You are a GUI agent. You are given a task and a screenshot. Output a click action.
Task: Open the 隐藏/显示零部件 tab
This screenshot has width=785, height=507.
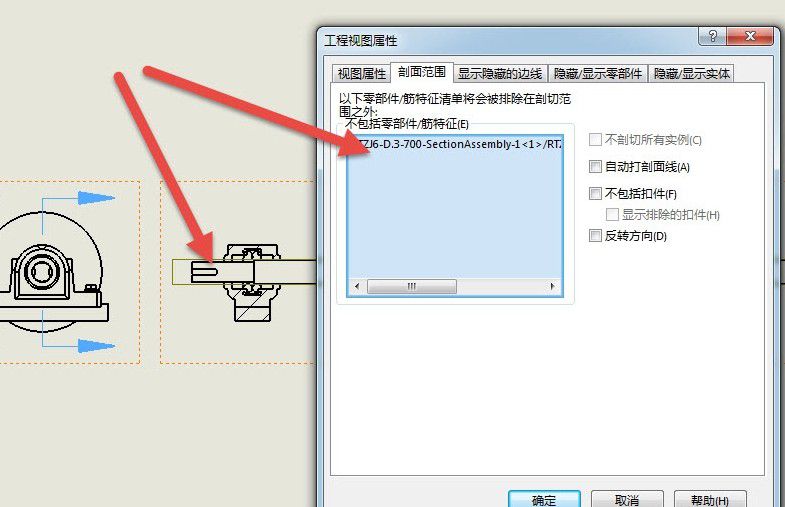(x=598, y=74)
